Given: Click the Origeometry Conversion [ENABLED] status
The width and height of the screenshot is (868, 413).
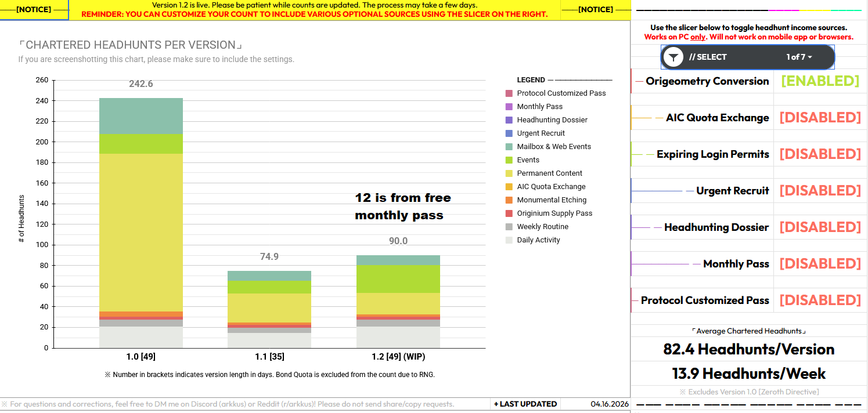Looking at the screenshot, I should point(820,81).
